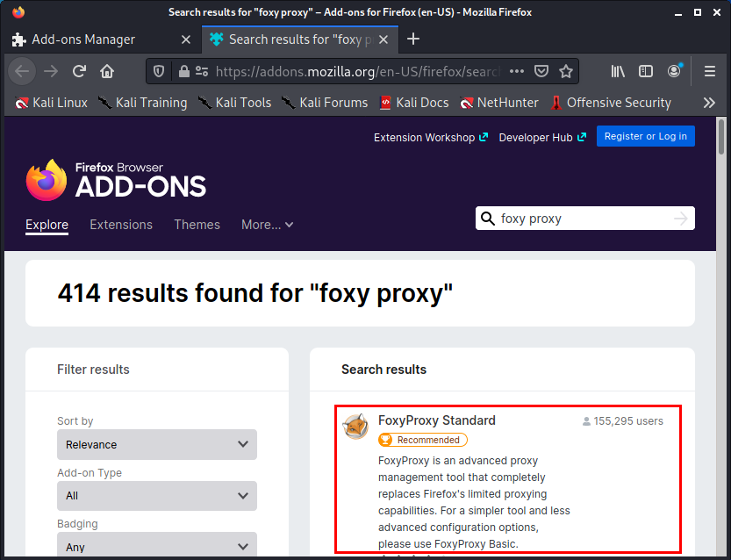Click the FoxyProxy fox icon
This screenshot has height=560, width=731.
point(355,427)
